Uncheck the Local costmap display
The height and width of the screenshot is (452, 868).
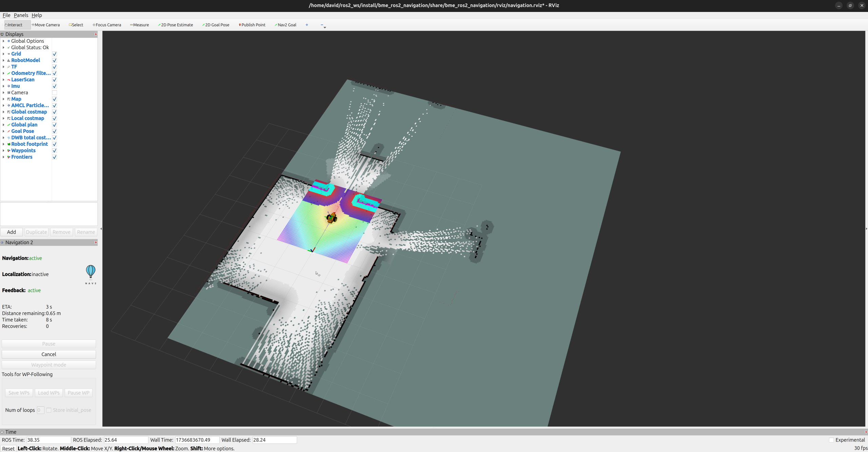point(55,118)
